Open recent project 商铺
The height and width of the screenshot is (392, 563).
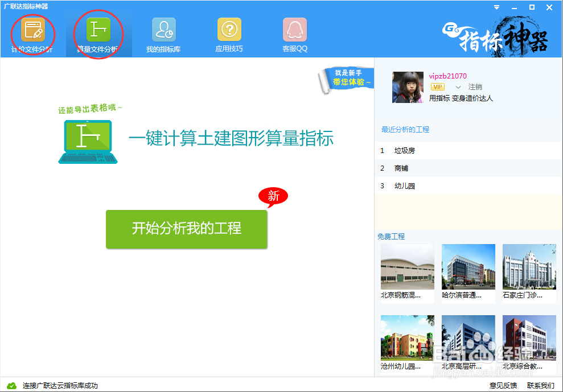(468, 168)
